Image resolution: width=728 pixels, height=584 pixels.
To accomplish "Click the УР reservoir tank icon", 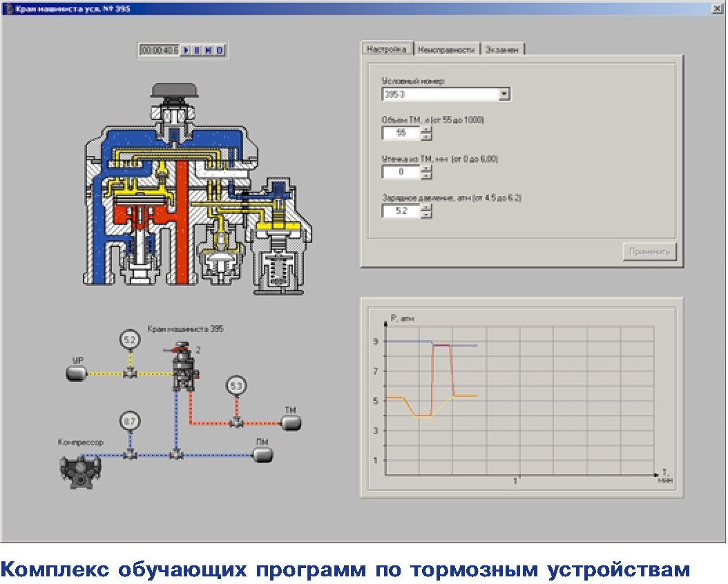I will click(x=75, y=373).
